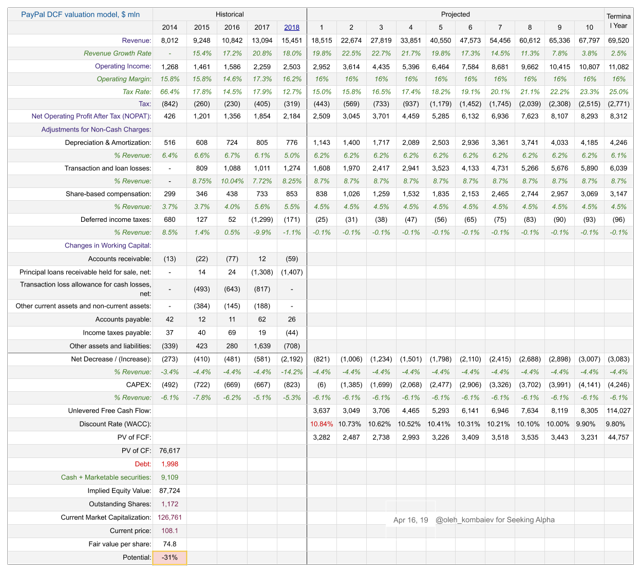Click the Revenue Growth Rate label
The image size is (640, 573).
click(117, 53)
